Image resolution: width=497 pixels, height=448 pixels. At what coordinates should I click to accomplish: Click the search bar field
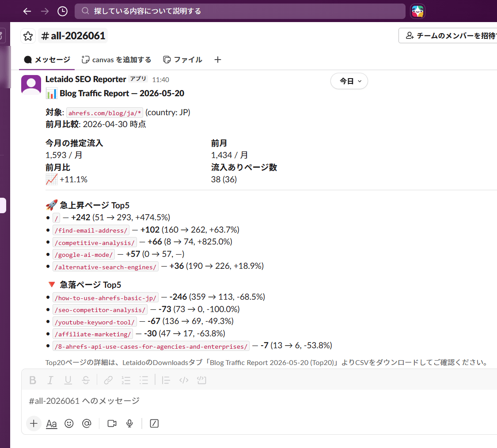tap(240, 11)
